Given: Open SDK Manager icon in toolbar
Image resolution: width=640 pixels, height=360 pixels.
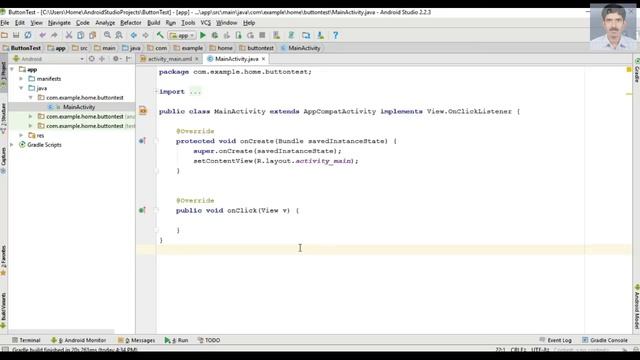Looking at the screenshot, I should (321, 36).
